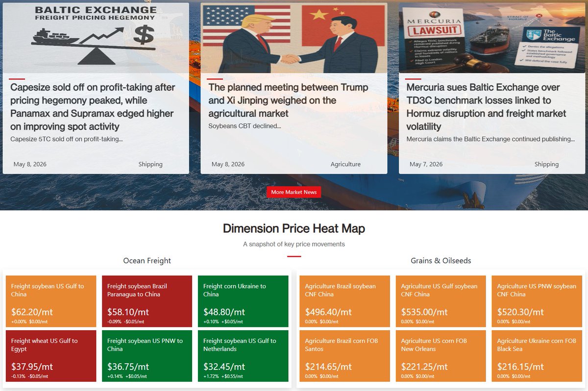Open the Mercuria lawsuit article thumbnail

click(x=492, y=38)
